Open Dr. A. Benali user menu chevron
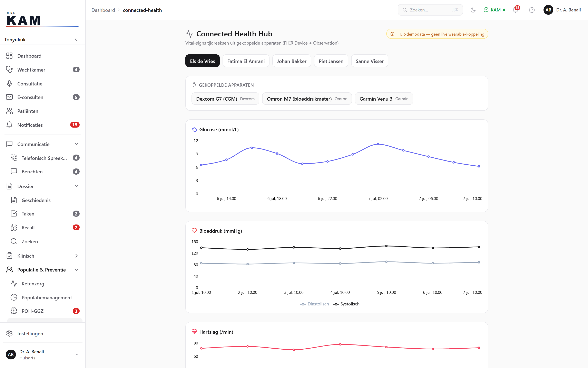588x368 pixels. pos(77,355)
